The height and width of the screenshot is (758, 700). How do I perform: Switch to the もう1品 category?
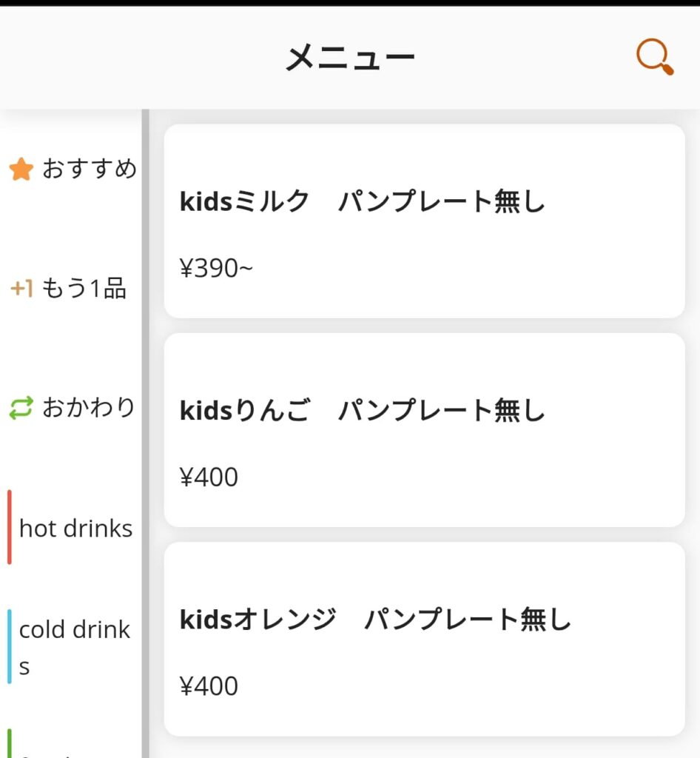click(83, 289)
